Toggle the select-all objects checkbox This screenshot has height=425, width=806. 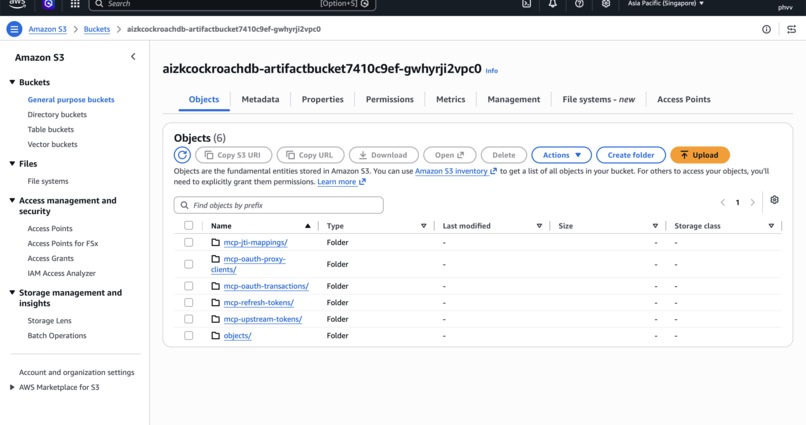click(x=189, y=226)
